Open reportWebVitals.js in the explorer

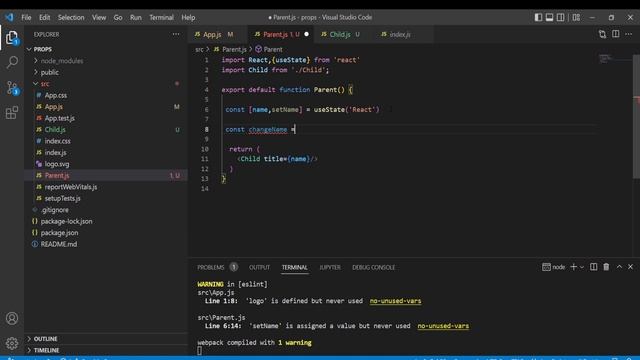click(x=105, y=187)
